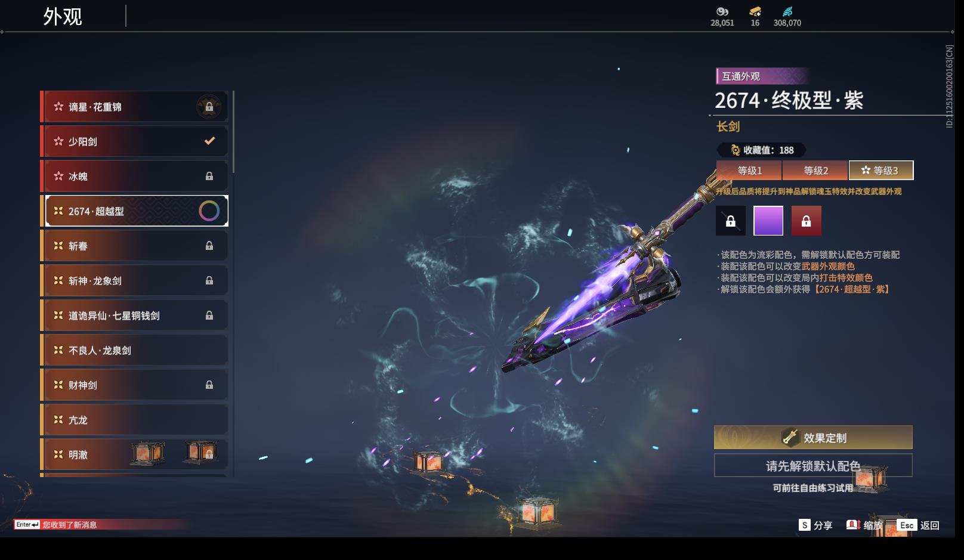Switch to the 等级1 tab

[749, 171]
